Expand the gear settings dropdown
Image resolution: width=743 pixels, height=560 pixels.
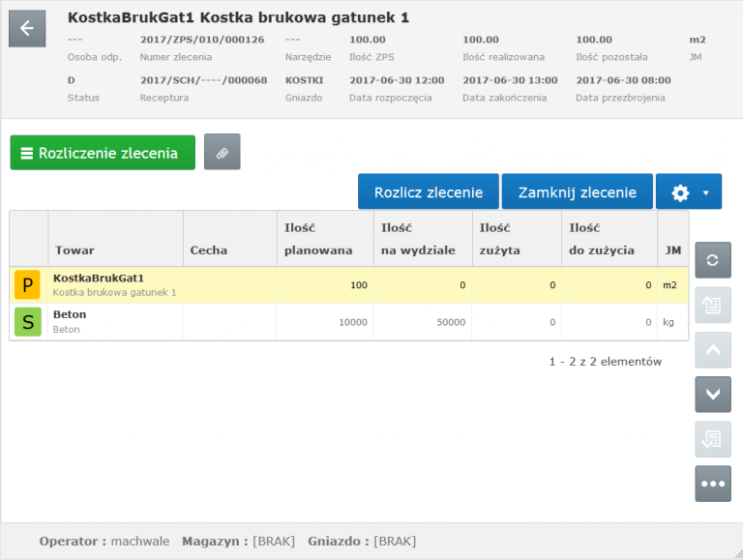pyautogui.click(x=689, y=192)
